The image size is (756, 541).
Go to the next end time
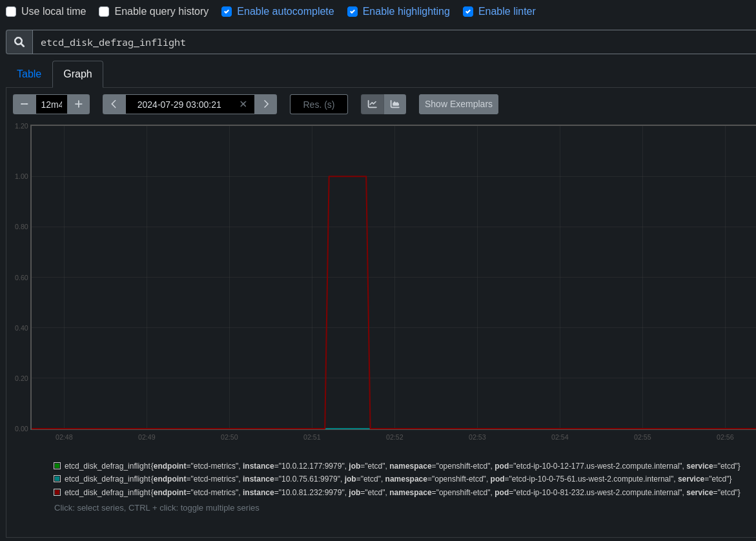(265, 104)
